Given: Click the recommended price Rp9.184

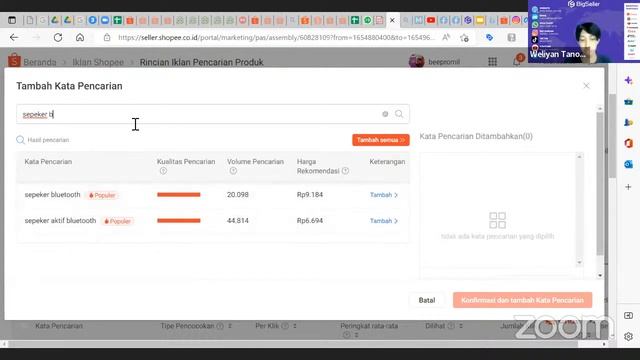Looking at the screenshot, I should [310, 195].
